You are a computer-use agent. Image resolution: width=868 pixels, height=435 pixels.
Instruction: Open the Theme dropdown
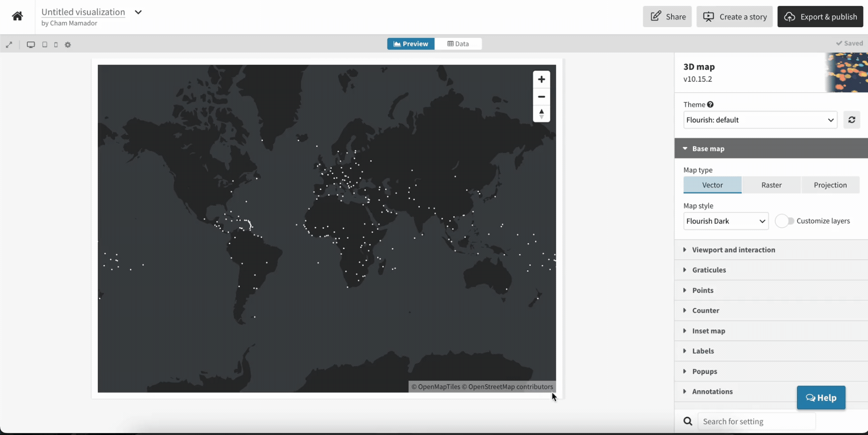tap(760, 120)
